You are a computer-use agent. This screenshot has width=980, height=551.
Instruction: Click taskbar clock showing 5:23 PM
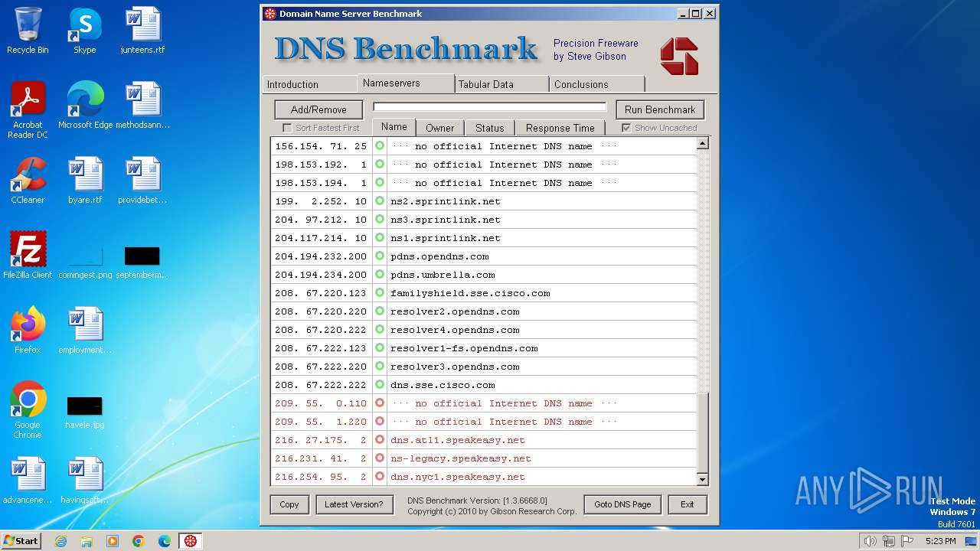click(940, 541)
